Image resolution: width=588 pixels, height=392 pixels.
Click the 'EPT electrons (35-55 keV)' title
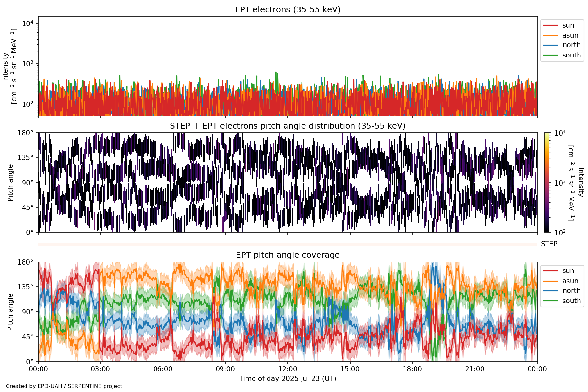pyautogui.click(x=287, y=10)
